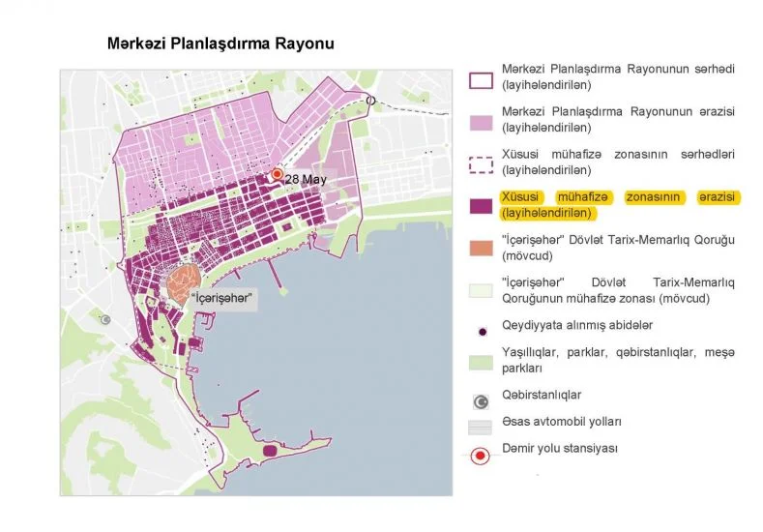Click the red railway station legend icon
This screenshot has width=763, height=532.
coord(481,457)
